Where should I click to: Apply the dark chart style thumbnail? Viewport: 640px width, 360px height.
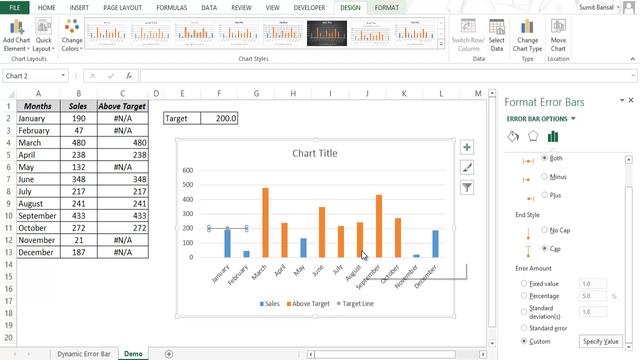pos(327,33)
